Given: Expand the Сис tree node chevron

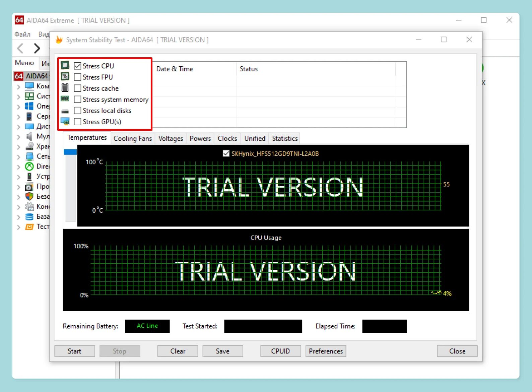Looking at the screenshot, I should click(x=18, y=96).
